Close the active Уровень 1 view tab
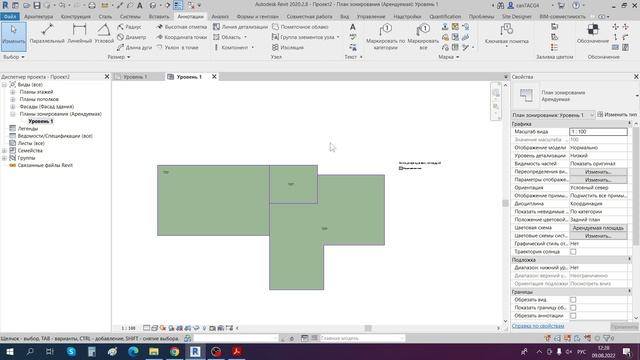 click(x=214, y=77)
